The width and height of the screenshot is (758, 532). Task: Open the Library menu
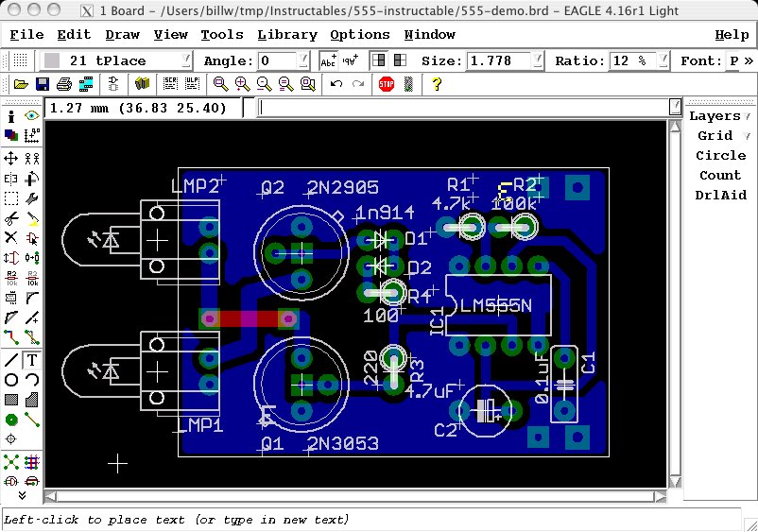click(x=287, y=35)
